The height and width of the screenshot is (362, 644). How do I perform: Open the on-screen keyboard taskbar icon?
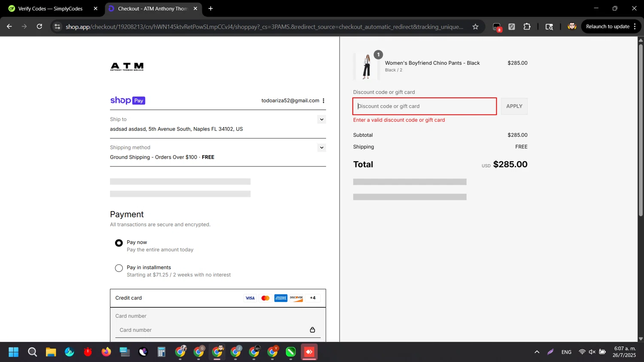(125, 352)
